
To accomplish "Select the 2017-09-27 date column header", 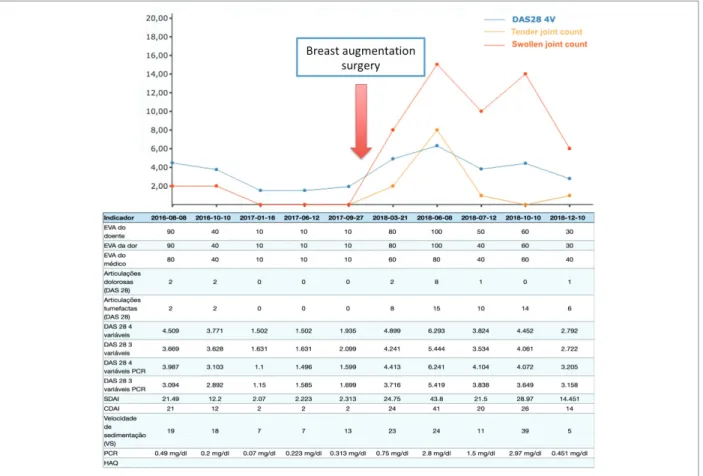I will [x=346, y=218].
